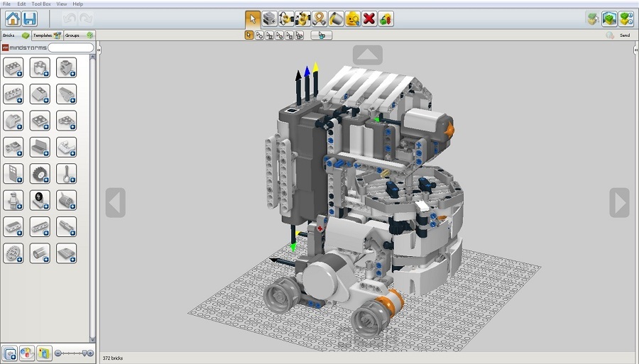Increase brick icon size with plus

point(90,353)
